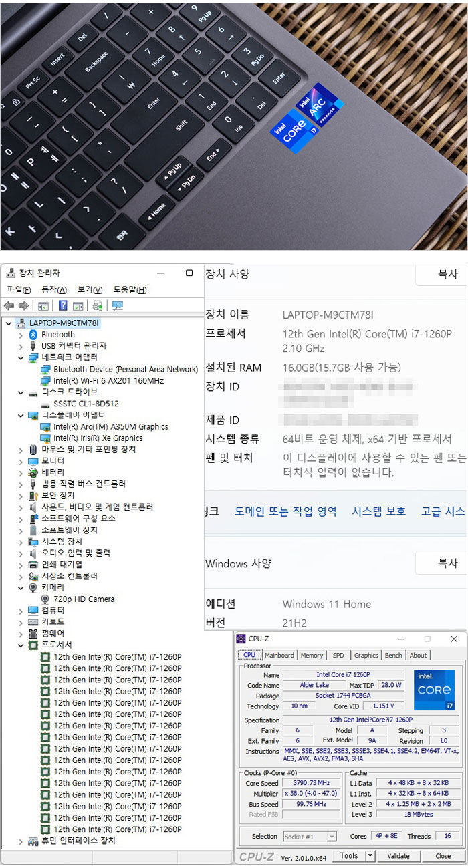Open the 파일(F) menu
This screenshot has width=468, height=868.
(x=19, y=290)
